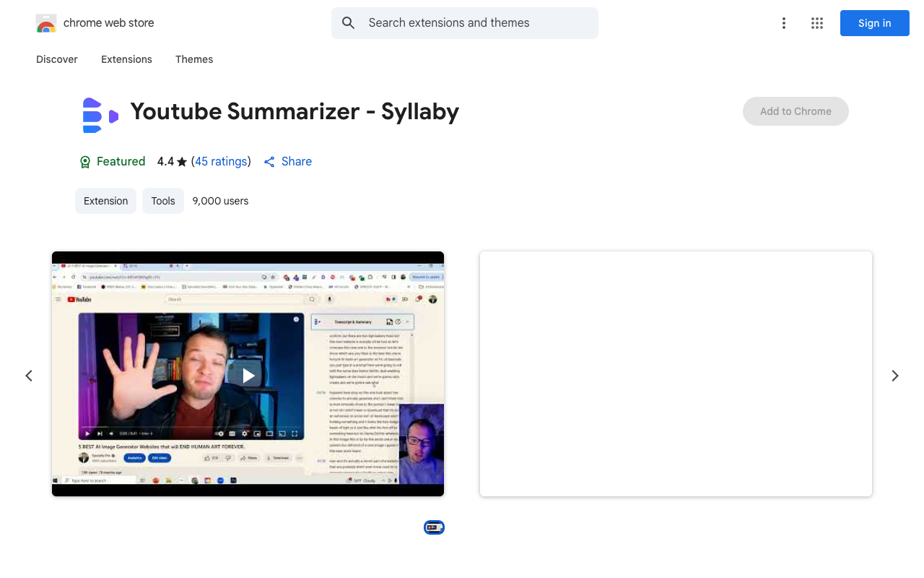The image size is (924, 578).
Task: Show the previous screenshot with left arrow
Action: tap(29, 376)
